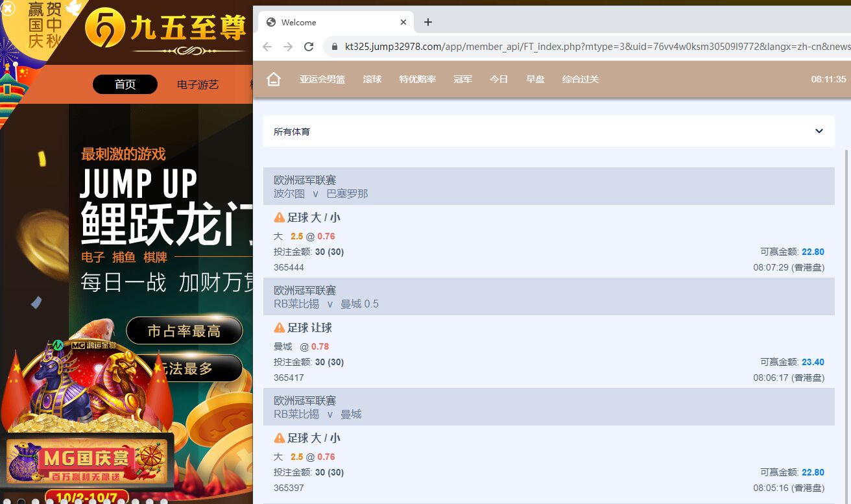Click the JUMP UP banner text
Image resolution: width=851 pixels, height=504 pixels.
(139, 182)
